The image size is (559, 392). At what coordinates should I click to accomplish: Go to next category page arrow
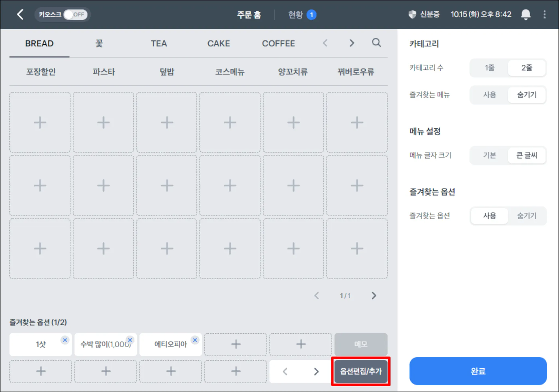(x=352, y=43)
